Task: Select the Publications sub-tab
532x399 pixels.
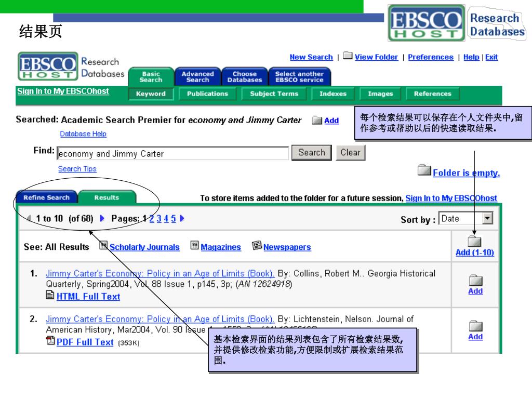Action: [207, 94]
